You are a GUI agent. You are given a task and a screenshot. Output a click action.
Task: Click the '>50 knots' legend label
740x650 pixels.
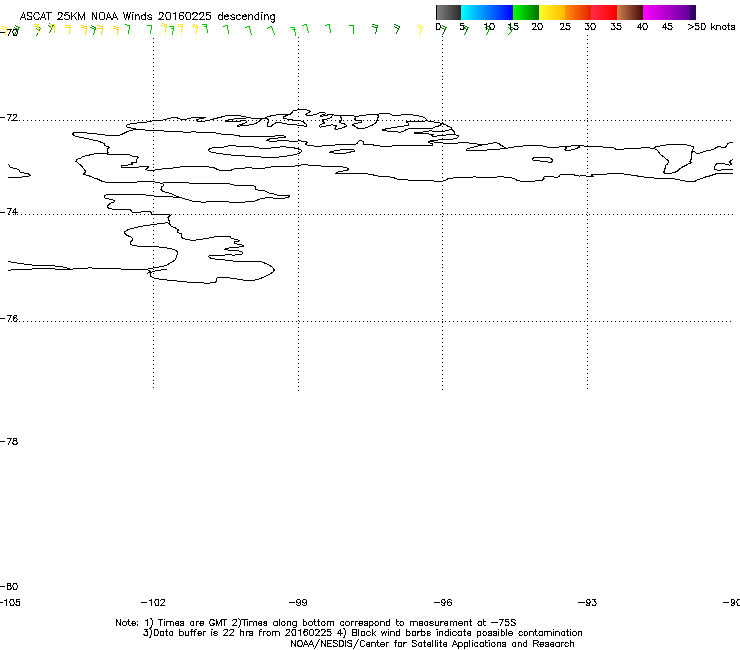point(711,27)
